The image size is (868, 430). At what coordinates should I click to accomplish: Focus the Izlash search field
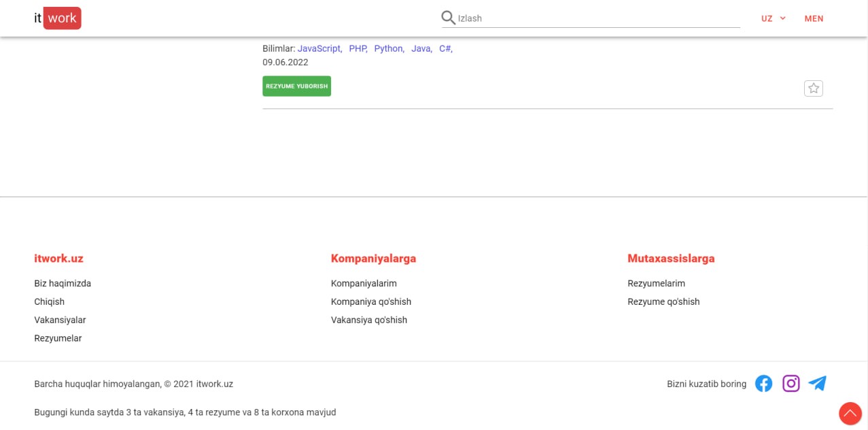click(x=598, y=18)
